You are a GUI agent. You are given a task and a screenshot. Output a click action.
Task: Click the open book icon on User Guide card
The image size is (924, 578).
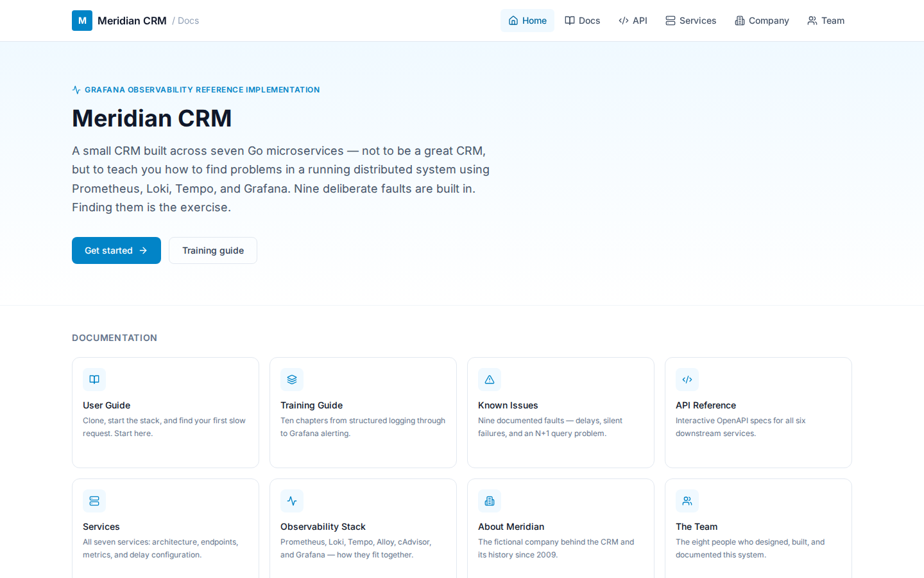click(x=94, y=380)
